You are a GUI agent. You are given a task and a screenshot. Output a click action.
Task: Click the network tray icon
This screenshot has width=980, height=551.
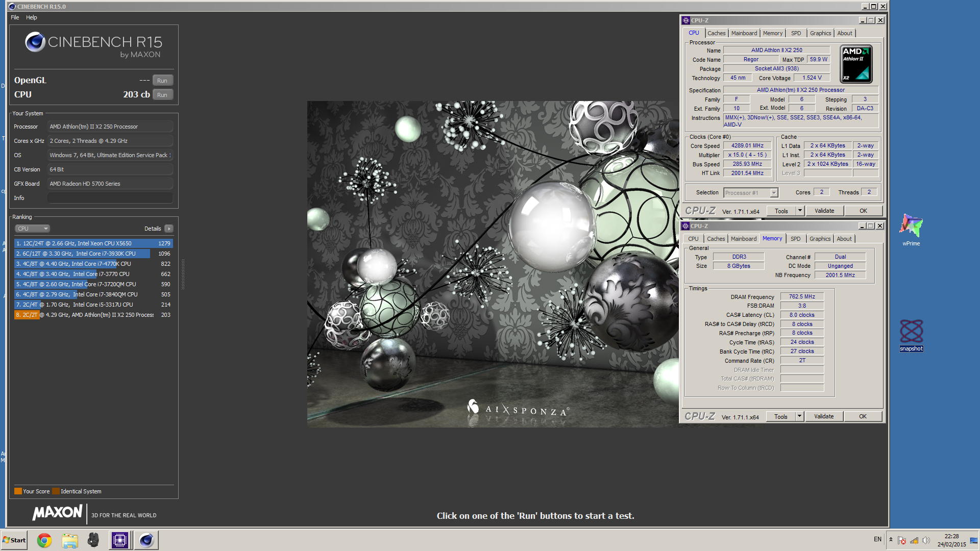coord(914,540)
